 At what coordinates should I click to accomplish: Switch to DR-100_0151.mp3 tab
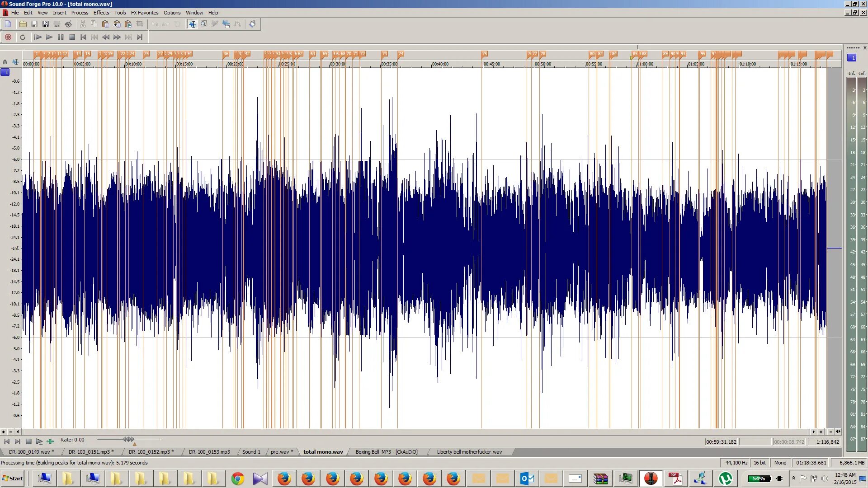(x=90, y=452)
